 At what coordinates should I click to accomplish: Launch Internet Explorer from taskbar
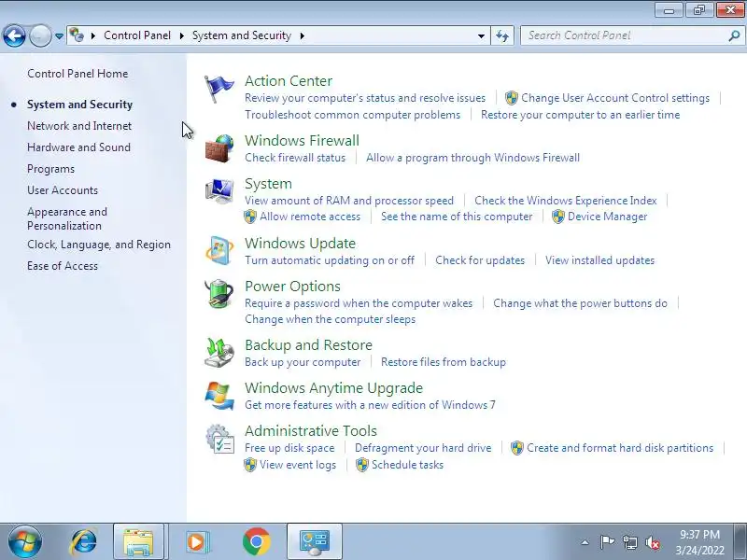(x=83, y=542)
